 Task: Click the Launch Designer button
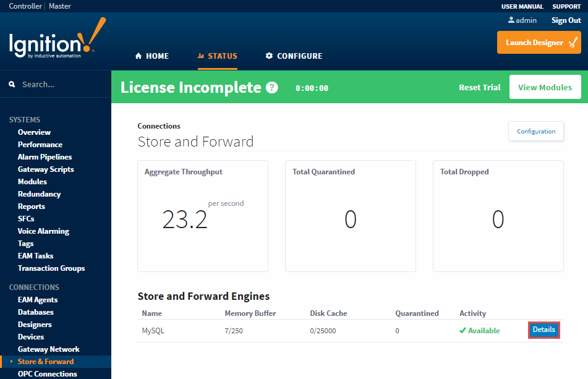click(539, 43)
